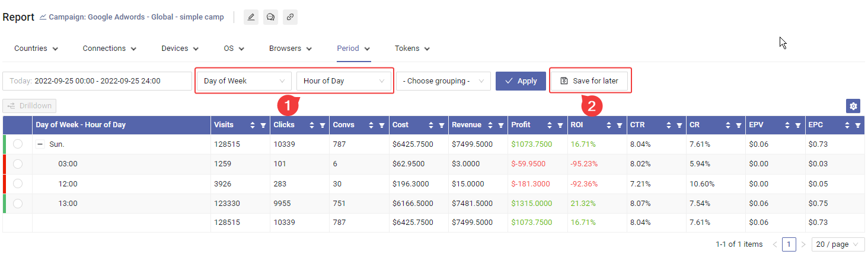Filter the Cost column

tap(441, 125)
